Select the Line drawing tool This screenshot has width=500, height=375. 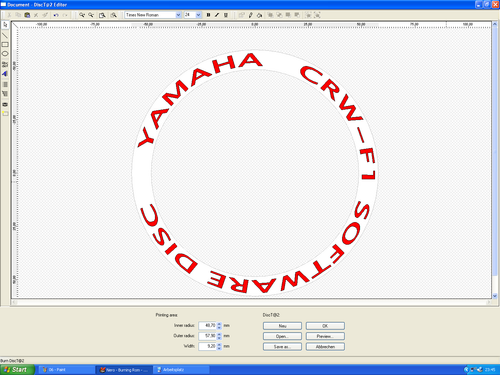(5, 35)
